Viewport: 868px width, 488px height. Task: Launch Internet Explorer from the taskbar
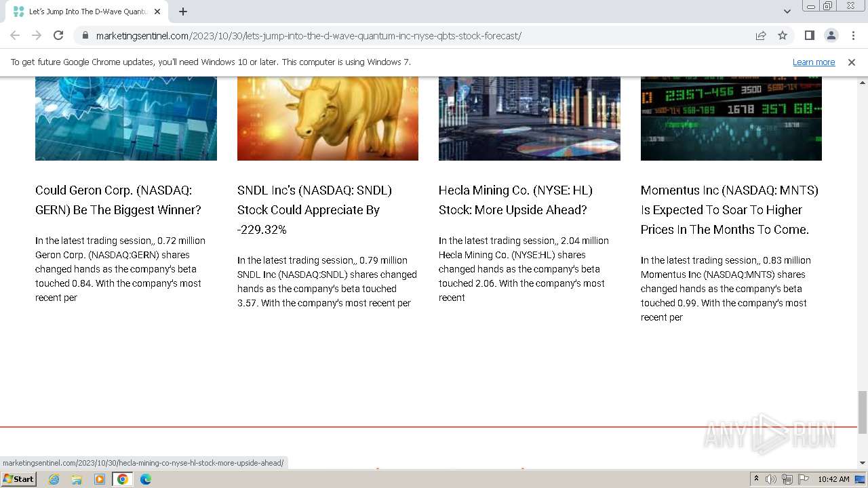coord(54,479)
